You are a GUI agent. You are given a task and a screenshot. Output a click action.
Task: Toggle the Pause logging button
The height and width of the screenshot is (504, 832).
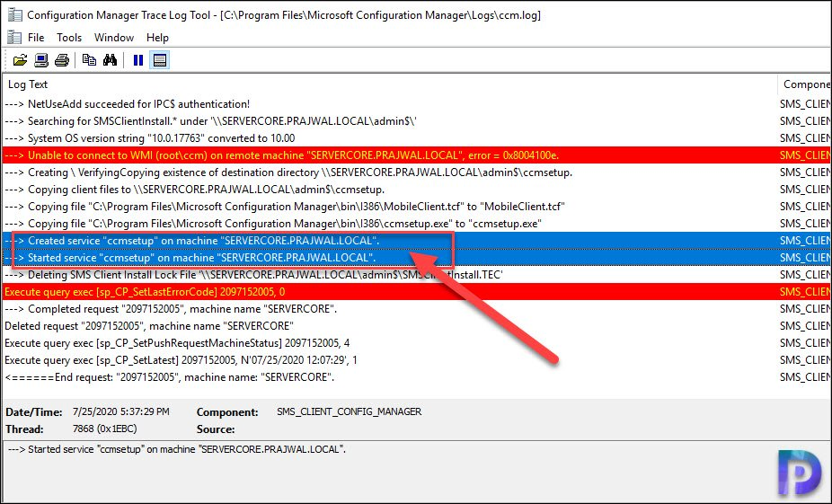point(138,60)
